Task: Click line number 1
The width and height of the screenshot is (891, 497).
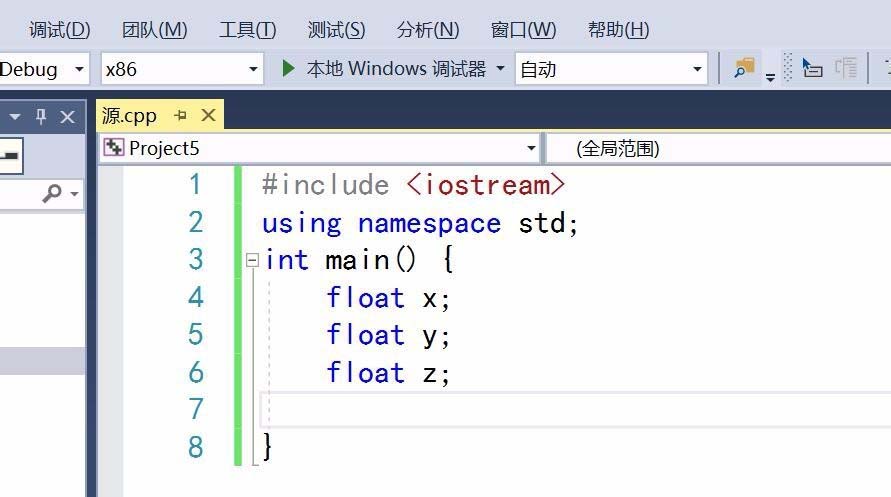Action: tap(195, 184)
